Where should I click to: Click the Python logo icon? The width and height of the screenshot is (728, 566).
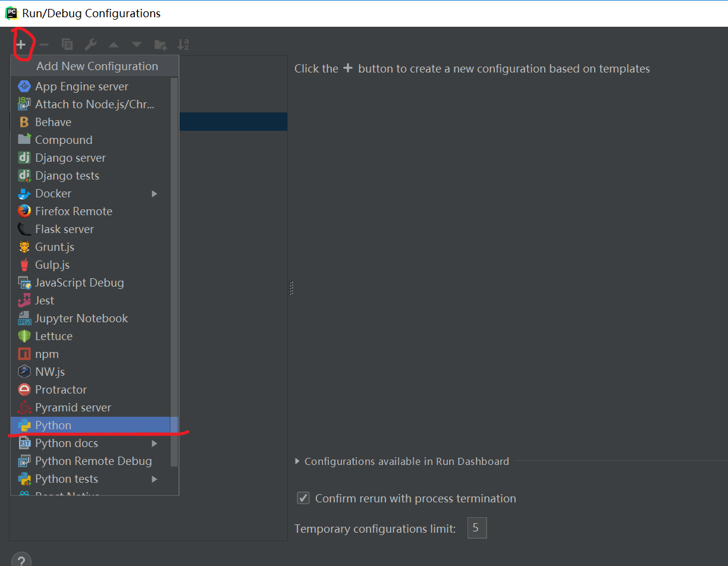tap(24, 425)
